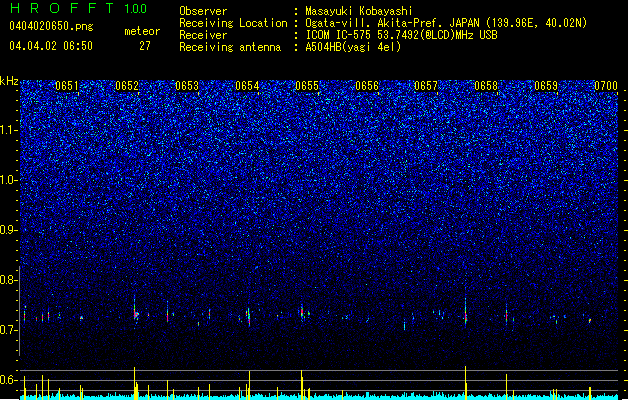This screenshot has width=629, height=400.
Task: Click the tall yellow power spike before 0658
Action: [x=466, y=383]
